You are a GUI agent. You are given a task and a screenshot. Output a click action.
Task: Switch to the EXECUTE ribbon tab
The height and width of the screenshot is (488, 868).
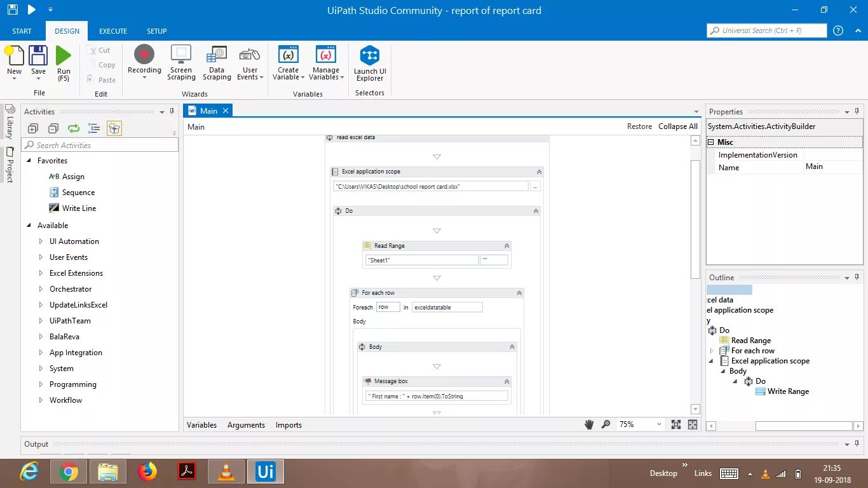coord(113,31)
